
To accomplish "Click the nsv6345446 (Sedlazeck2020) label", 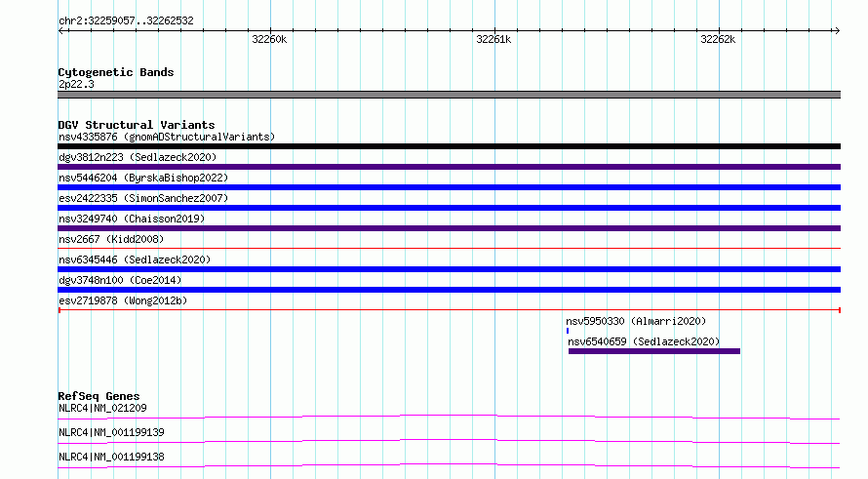I will tap(135, 259).
